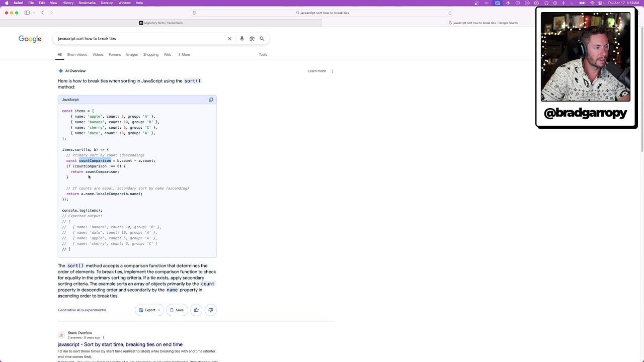Submit search with magnifier icon
The width and height of the screenshot is (644, 362).
tap(262, 39)
